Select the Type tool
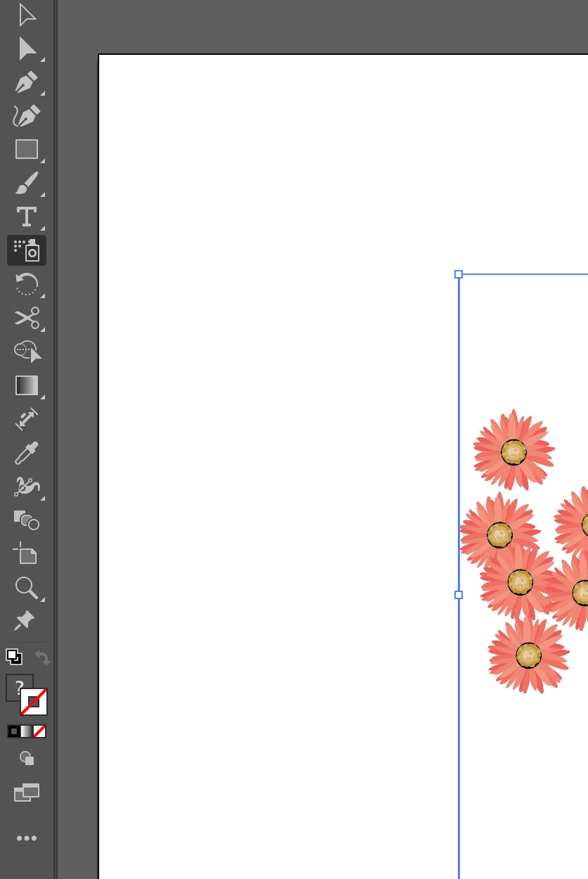 (27, 217)
